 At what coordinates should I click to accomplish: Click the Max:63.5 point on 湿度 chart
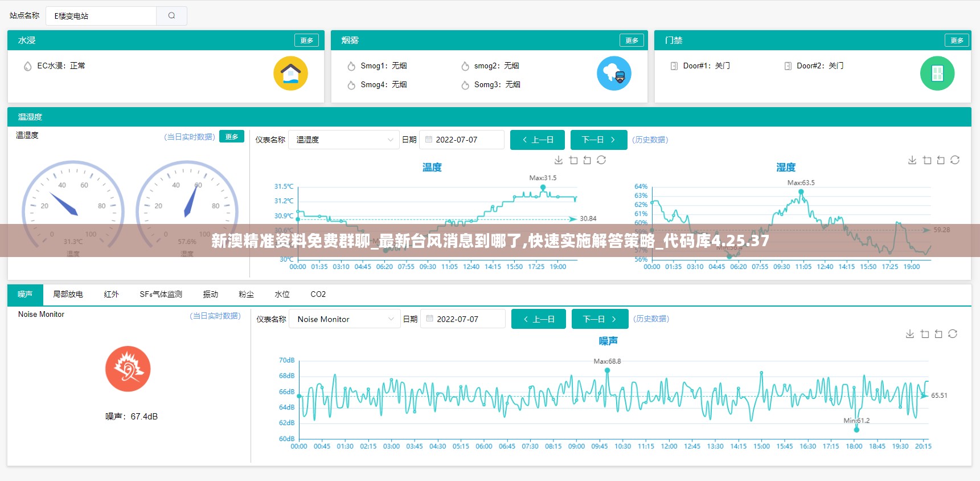[x=801, y=192]
